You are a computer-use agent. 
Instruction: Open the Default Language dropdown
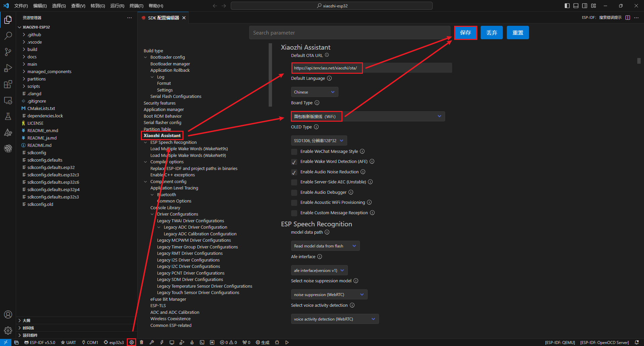pyautogui.click(x=314, y=92)
